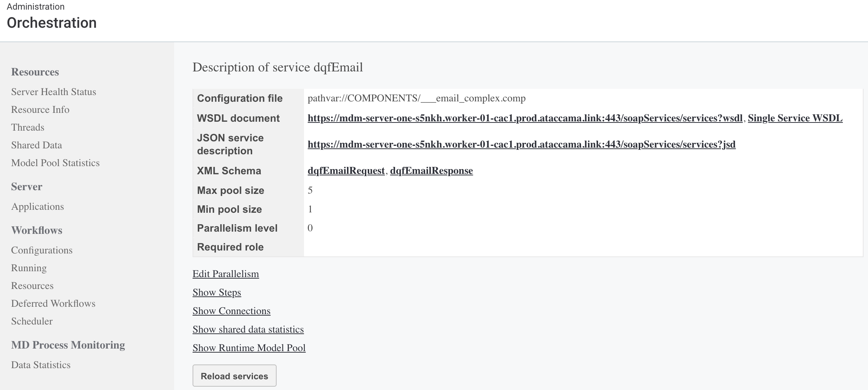Open the Threads page
868x390 pixels.
pyautogui.click(x=27, y=127)
